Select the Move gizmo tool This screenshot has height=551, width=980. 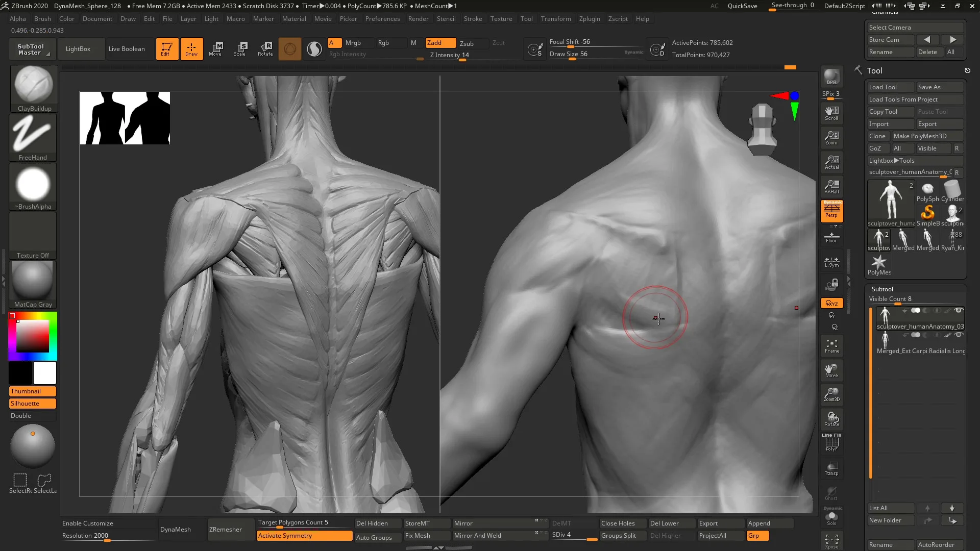[216, 48]
